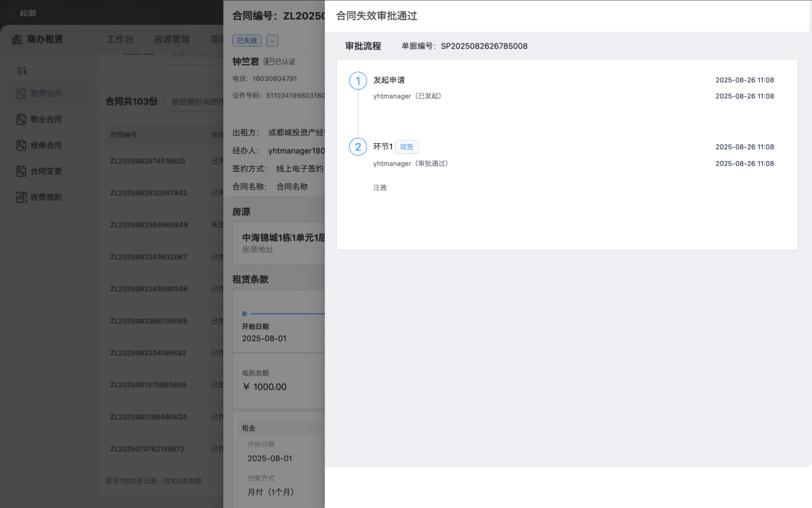Screen dimensions: 812x508
Task: Click the 合同失效审批通过 panel title
Action: (x=377, y=16)
